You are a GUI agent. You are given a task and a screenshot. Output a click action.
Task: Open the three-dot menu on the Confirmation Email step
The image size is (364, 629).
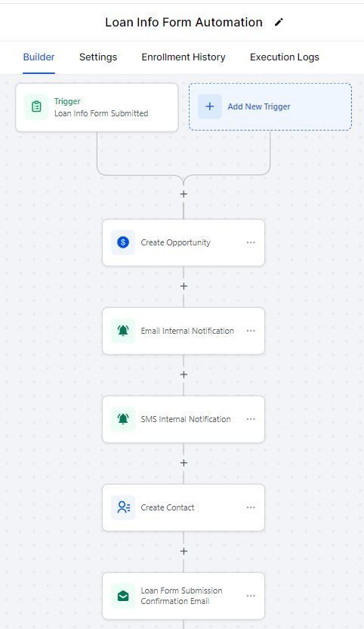(x=251, y=596)
